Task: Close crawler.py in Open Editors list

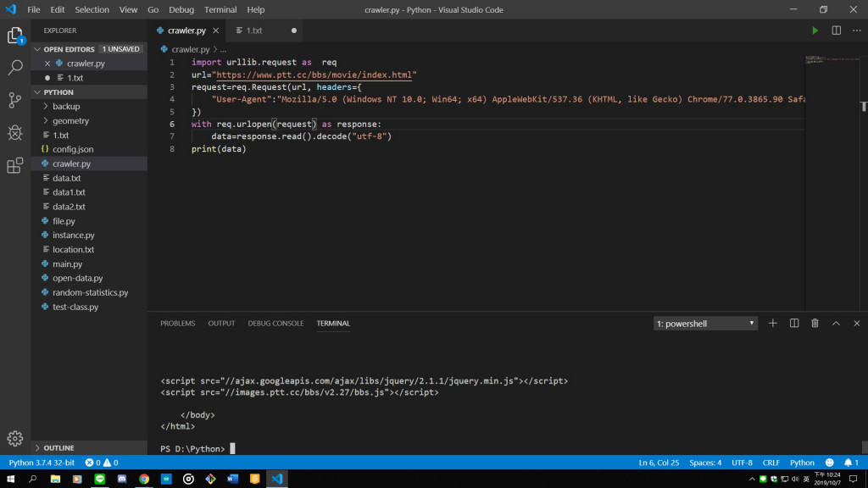Action: [x=47, y=64]
